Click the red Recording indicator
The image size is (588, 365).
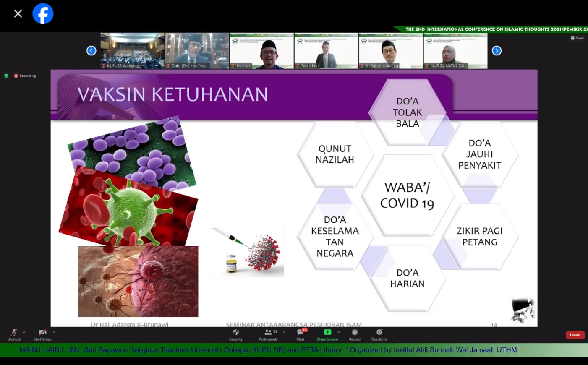tap(25, 76)
